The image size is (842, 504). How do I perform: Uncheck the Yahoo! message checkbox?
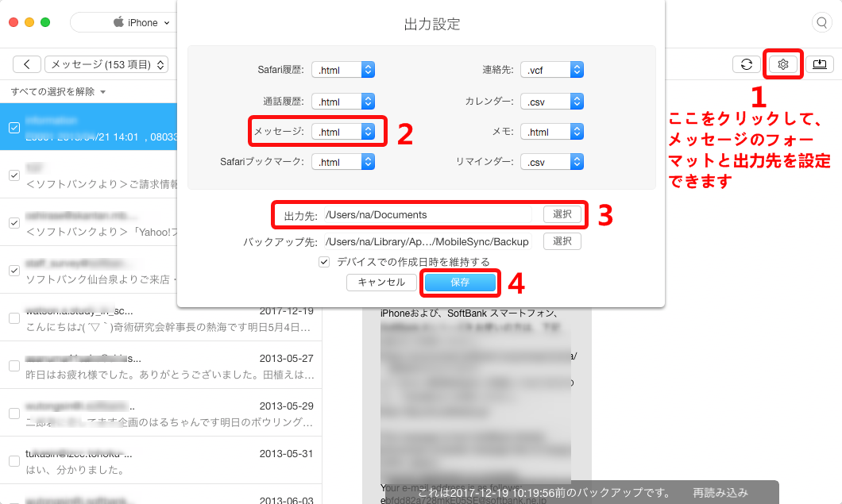click(14, 223)
